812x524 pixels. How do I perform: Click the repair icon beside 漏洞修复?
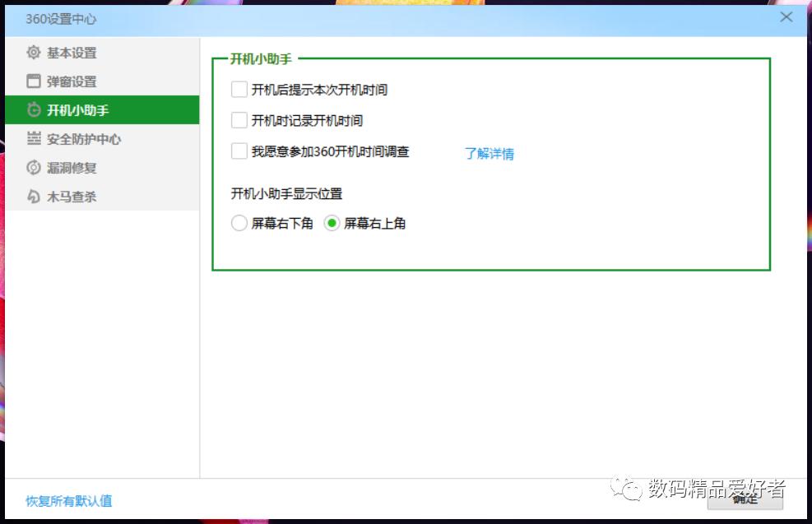(33, 168)
